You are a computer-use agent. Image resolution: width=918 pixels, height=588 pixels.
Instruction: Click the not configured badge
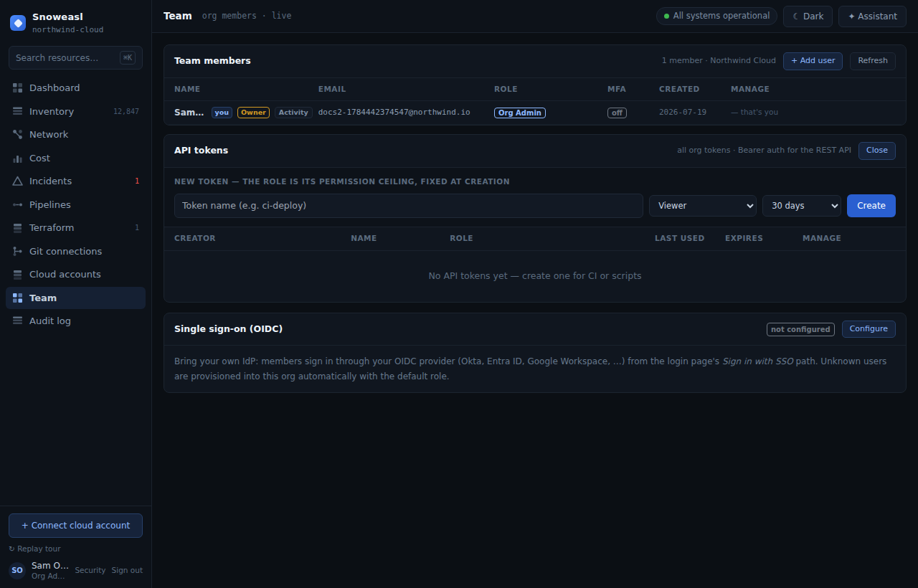pos(800,330)
